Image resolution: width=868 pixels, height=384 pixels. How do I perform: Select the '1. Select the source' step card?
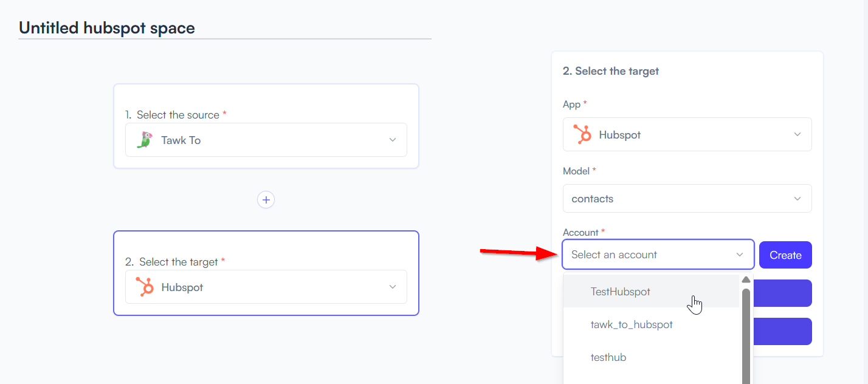point(266,126)
